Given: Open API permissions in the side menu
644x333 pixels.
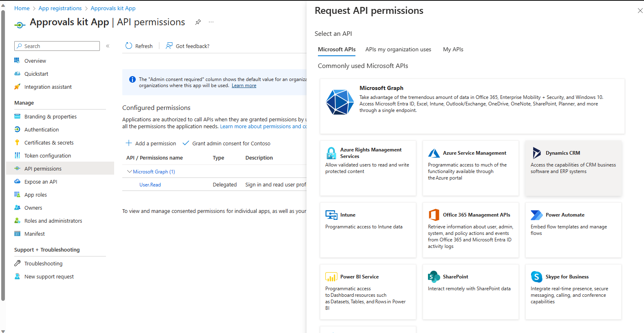Looking at the screenshot, I should tap(60, 169).
